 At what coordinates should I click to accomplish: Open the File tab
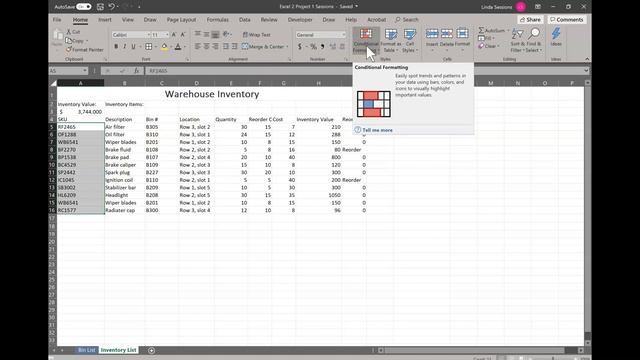click(57, 20)
